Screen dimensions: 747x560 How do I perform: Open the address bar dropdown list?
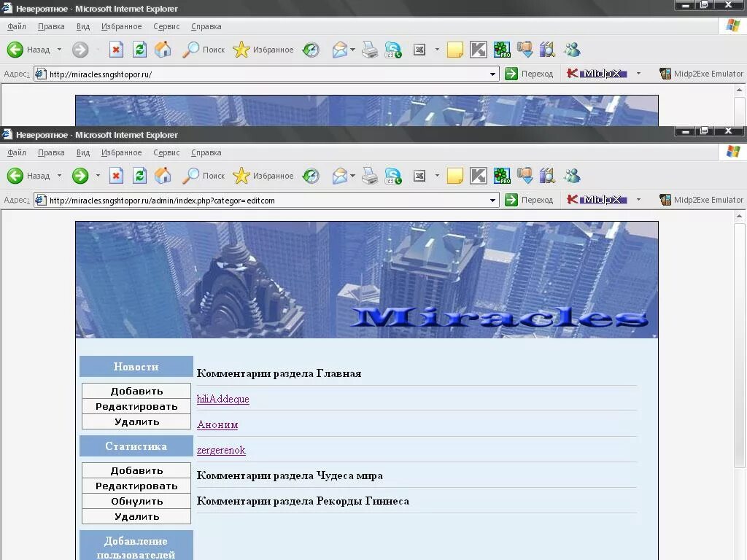[x=495, y=199]
